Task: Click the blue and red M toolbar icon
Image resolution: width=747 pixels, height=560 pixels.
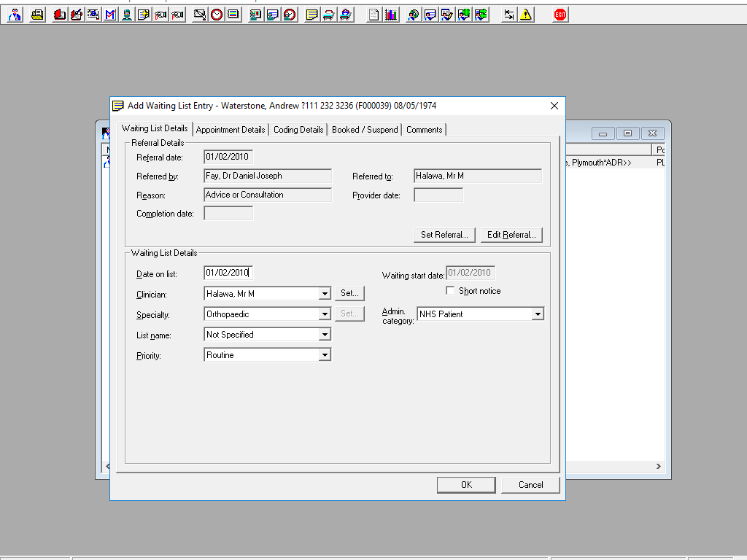Action: tap(110, 15)
